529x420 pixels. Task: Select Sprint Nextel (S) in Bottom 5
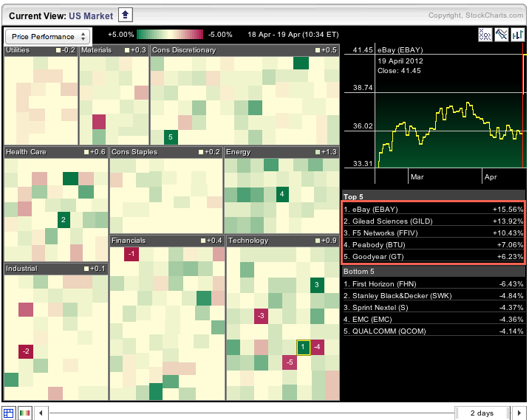point(433,307)
